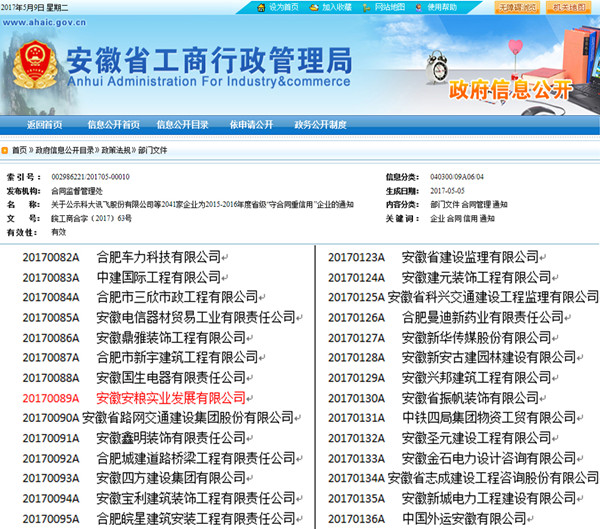Click the national emblem logo
Viewport: 600px width, 529px height.
35,64
